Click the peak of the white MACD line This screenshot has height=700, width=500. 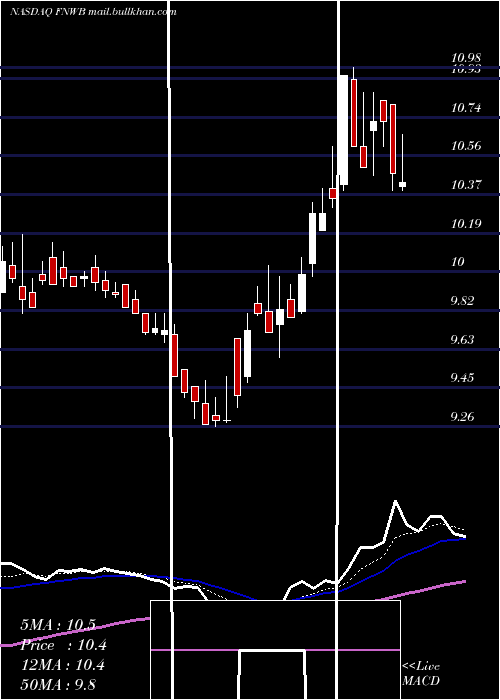[396, 502]
